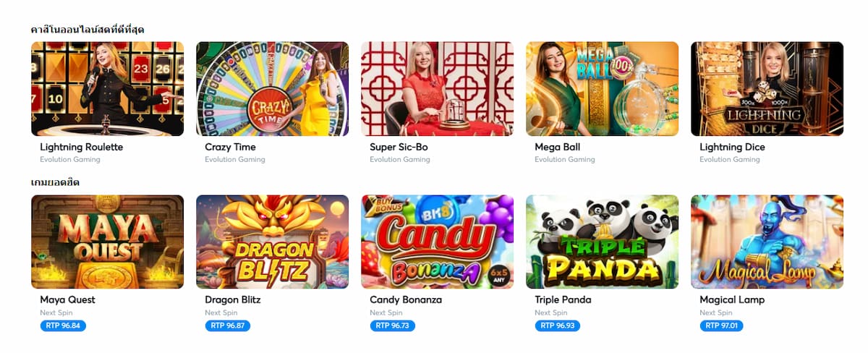The width and height of the screenshot is (868, 353).
Task: Click the Crazy Time title link
Action: 230,147
